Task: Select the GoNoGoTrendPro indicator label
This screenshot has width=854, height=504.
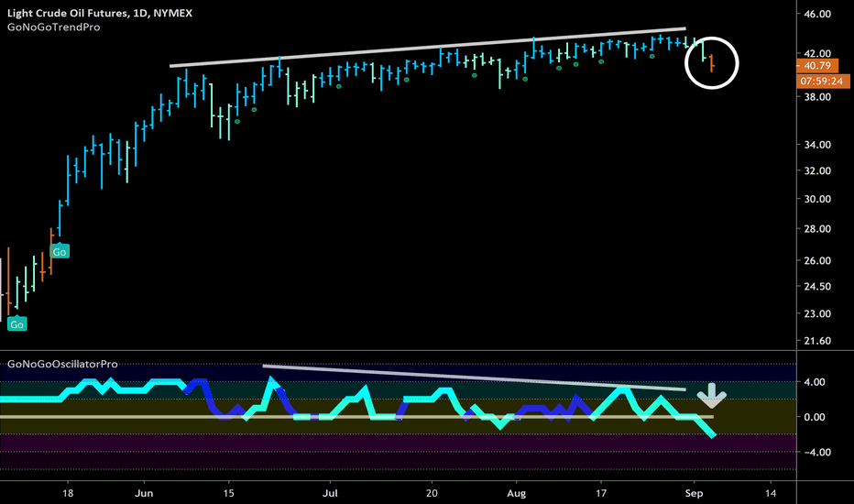Action: point(53,27)
